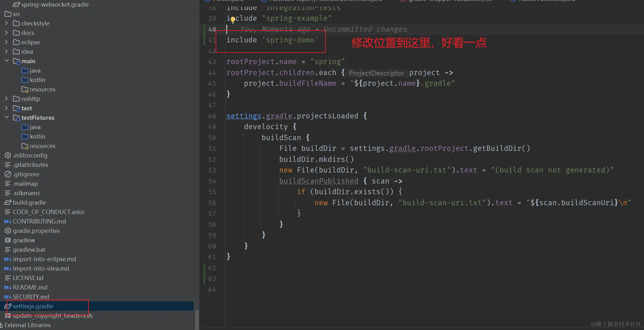Click the Gradle icon beside build.gradle

(x=8, y=202)
